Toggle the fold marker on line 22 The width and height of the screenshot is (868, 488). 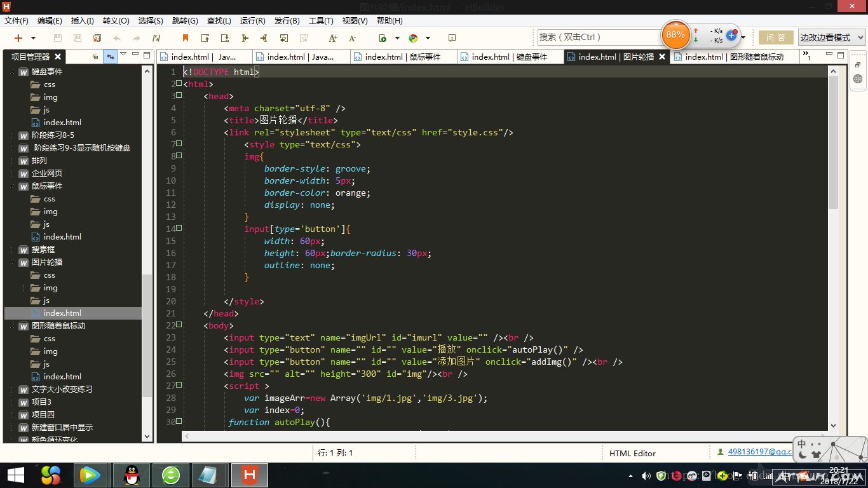pos(179,325)
